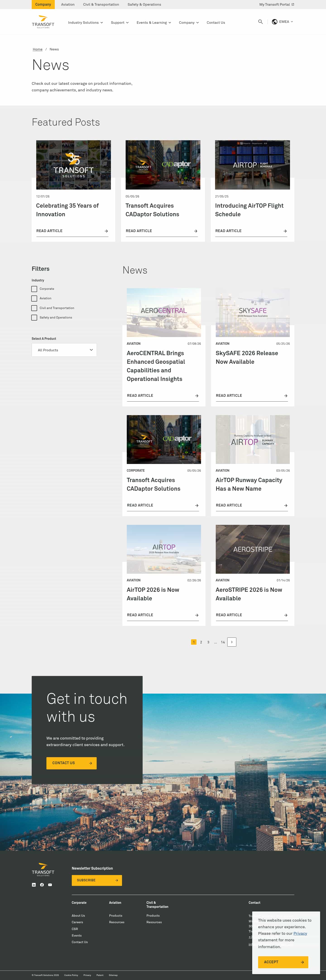Open About Us footer link
The width and height of the screenshot is (326, 980).
[x=78, y=915]
